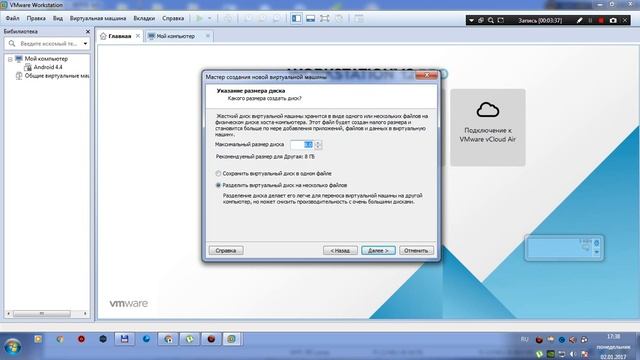This screenshot has width=640, height=360.
Task: Open the recorder toolbar dropdown triangle
Action: click(x=471, y=20)
